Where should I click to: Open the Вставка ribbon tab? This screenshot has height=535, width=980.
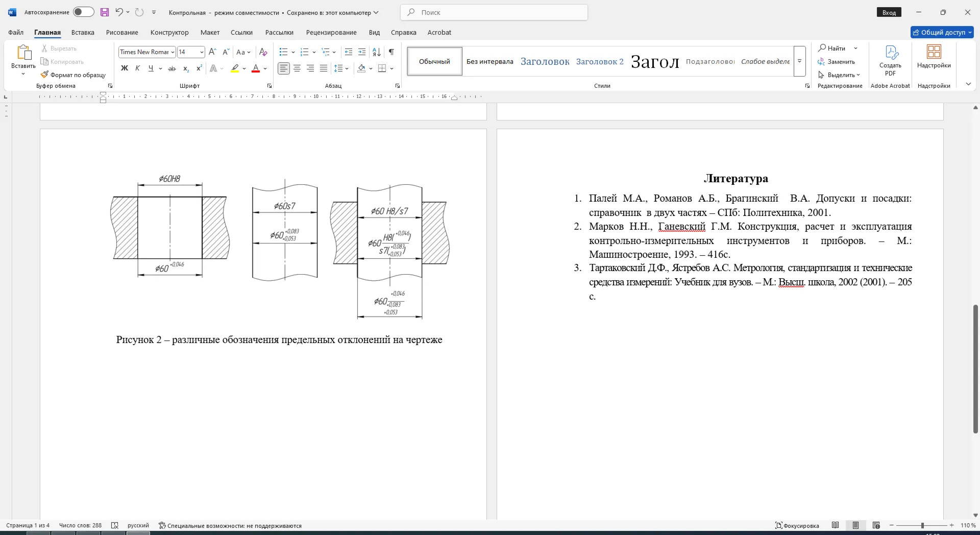click(x=83, y=32)
